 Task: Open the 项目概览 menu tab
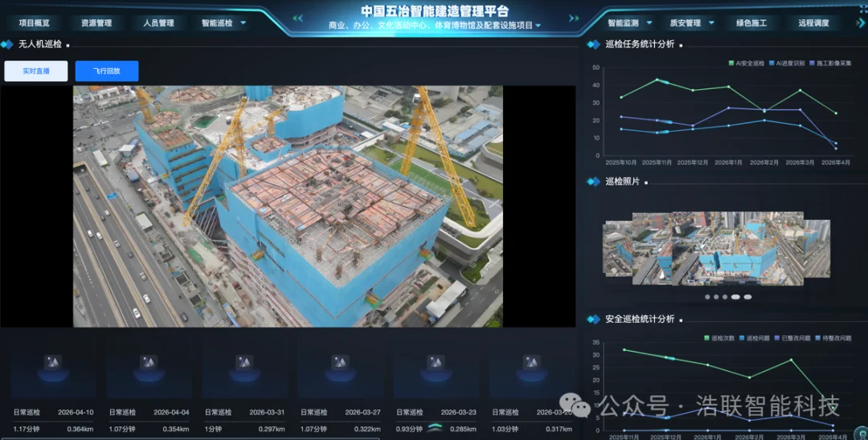tap(35, 22)
